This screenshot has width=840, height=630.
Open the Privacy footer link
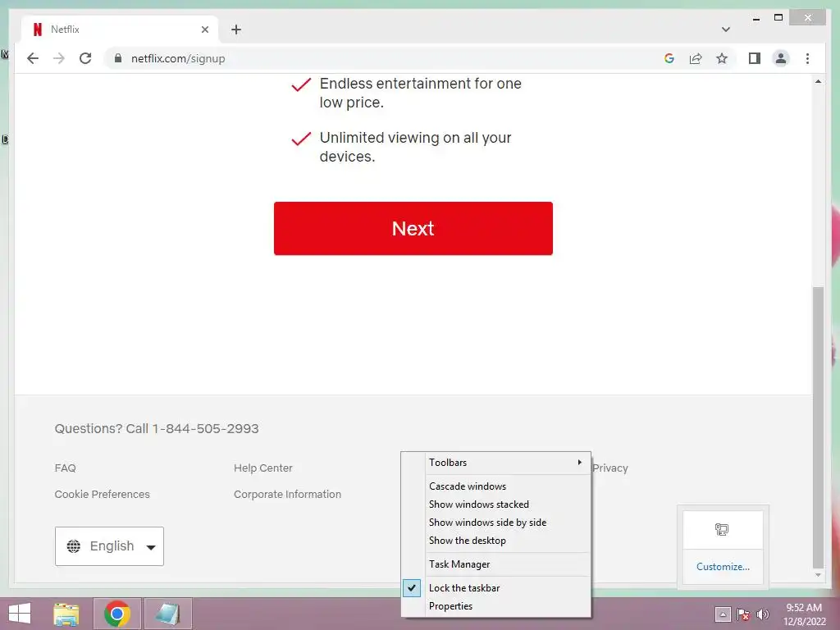610,468
